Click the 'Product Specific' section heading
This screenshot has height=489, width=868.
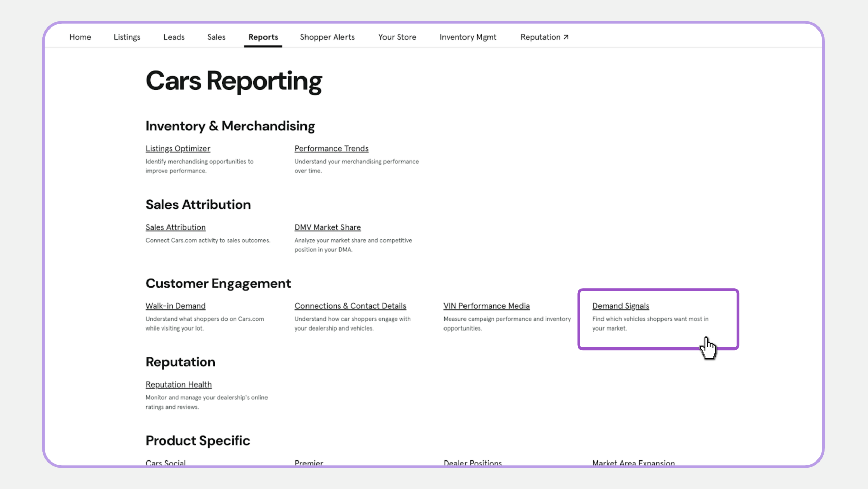198,440
